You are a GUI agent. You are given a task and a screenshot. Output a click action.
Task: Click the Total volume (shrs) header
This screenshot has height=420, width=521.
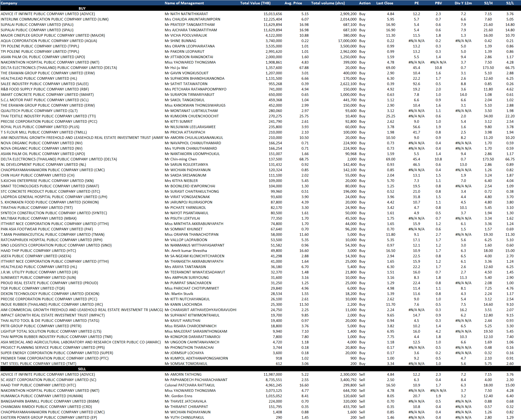point(328,3)
